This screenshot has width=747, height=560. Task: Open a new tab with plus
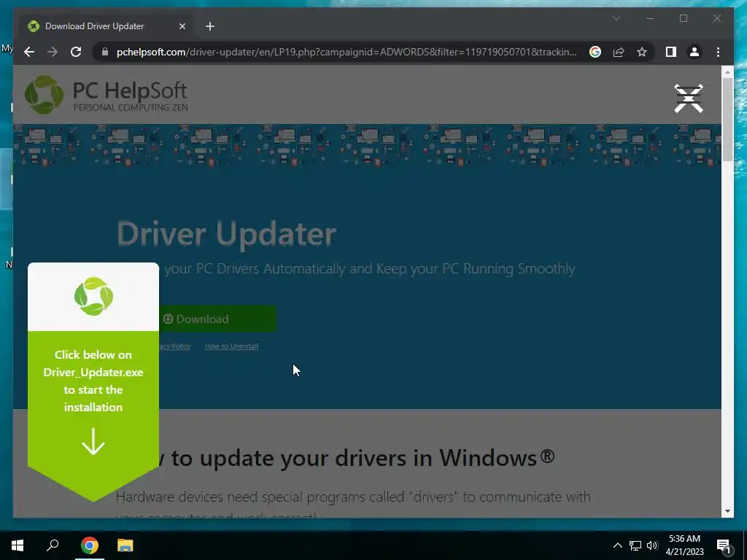point(210,26)
